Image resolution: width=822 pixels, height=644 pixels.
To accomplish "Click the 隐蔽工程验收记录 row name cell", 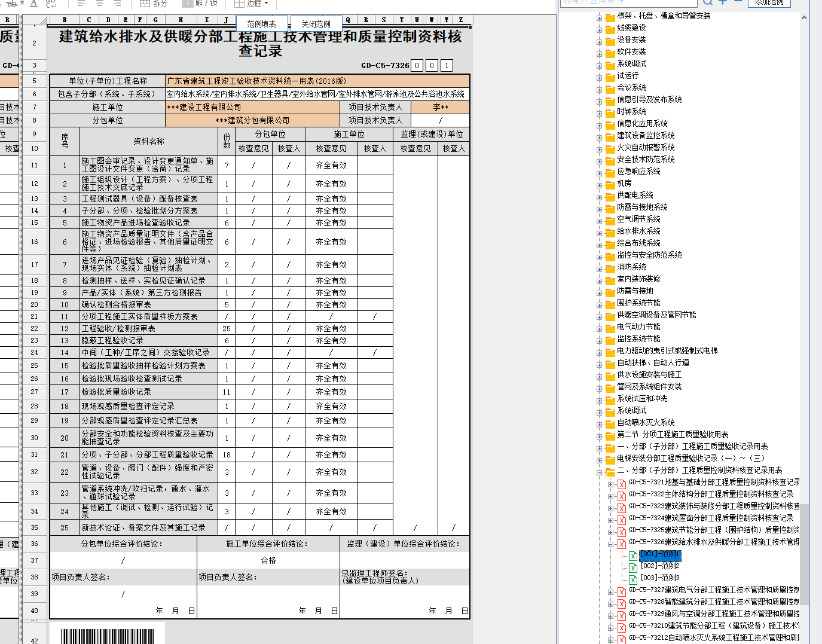I will 149,340.
